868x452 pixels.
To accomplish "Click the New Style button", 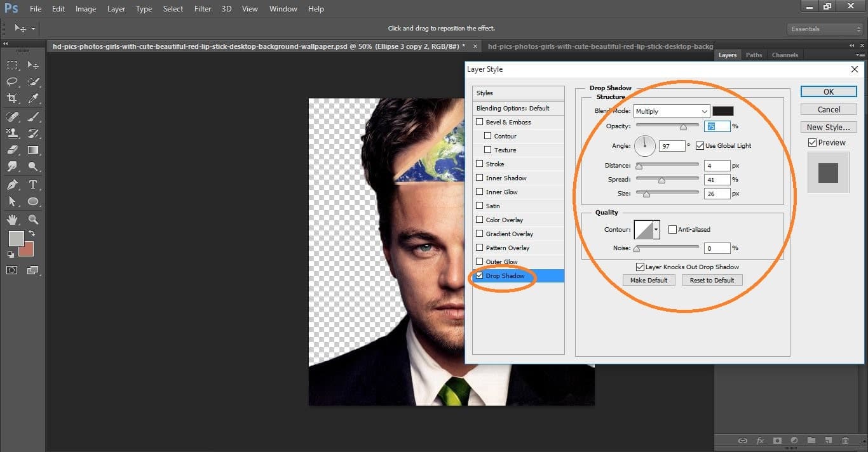I will point(828,126).
